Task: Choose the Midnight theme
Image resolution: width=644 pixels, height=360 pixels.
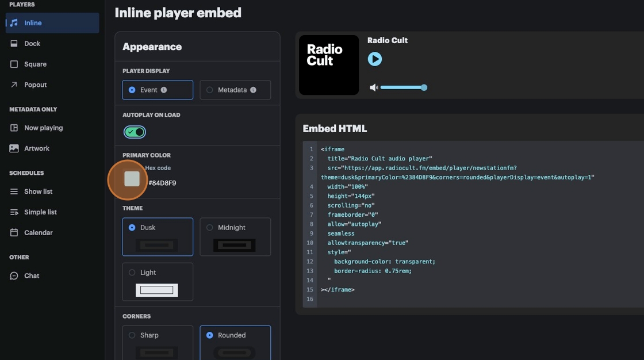Action: point(235,237)
